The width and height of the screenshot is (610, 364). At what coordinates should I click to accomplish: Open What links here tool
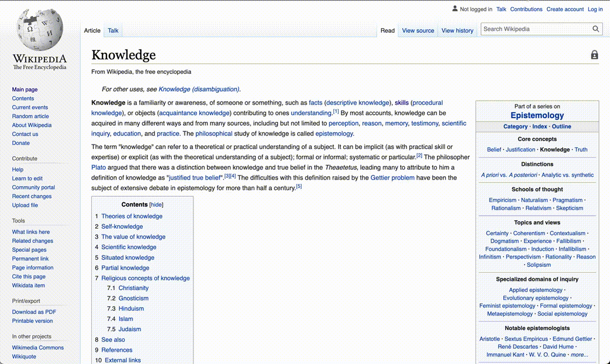pos(31,232)
